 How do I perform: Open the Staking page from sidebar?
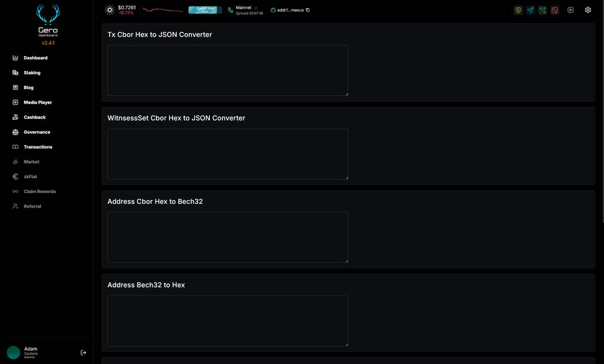click(x=32, y=72)
